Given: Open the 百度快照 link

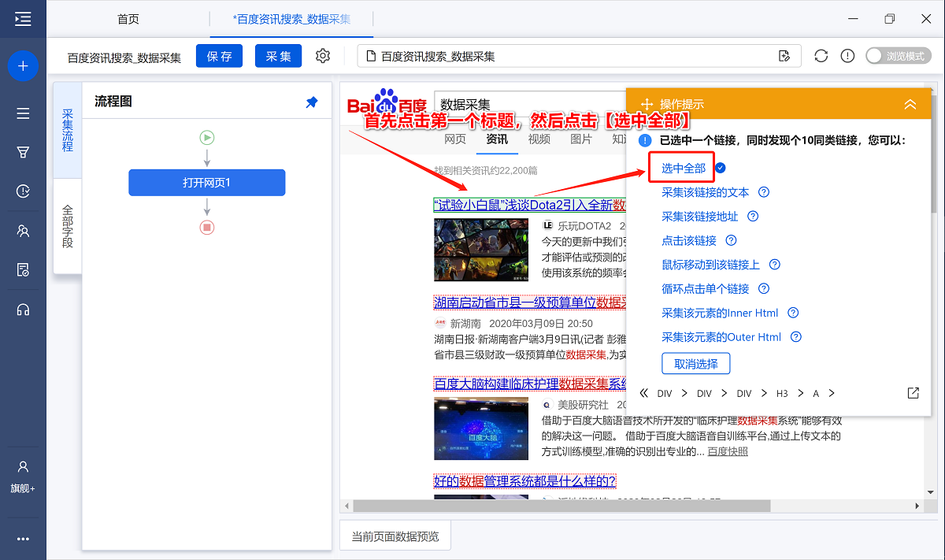Looking at the screenshot, I should click(728, 451).
